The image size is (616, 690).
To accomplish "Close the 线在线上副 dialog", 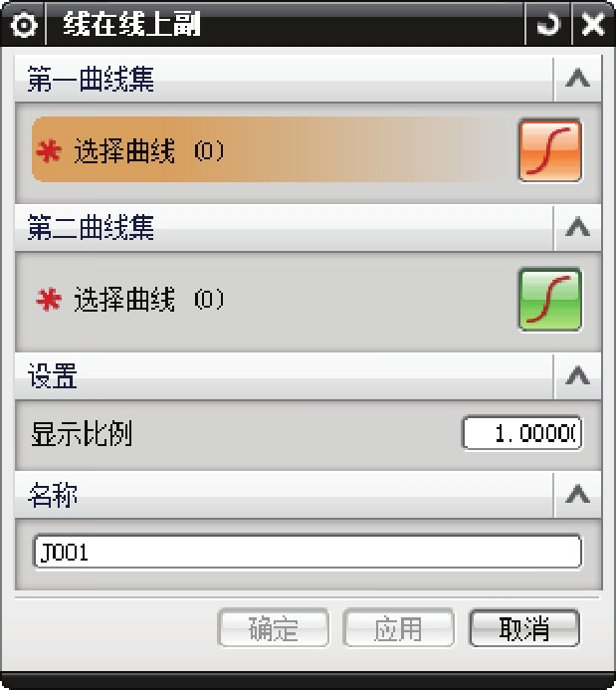I will tap(593, 24).
